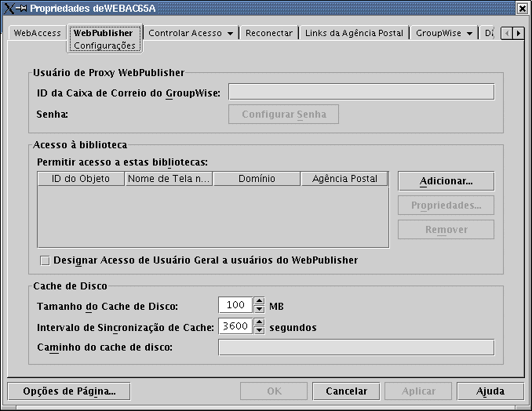Increase cache sync interval with up arrow
The image size is (532, 411).
(x=259, y=322)
